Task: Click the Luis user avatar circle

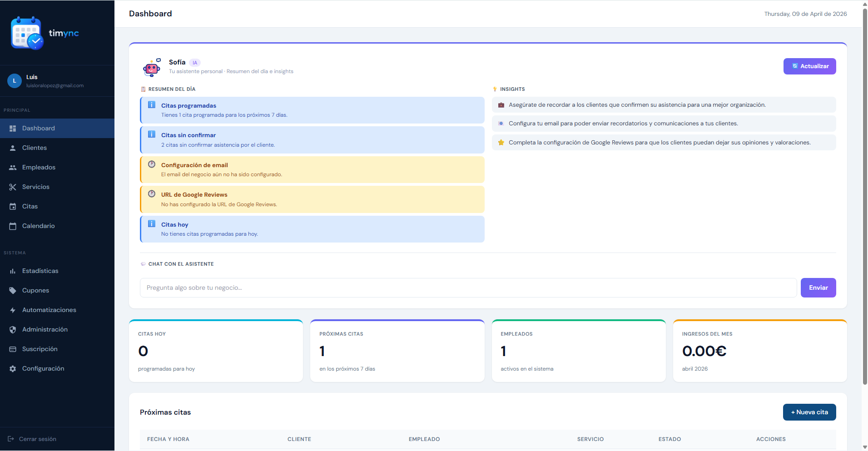Action: tap(15, 81)
